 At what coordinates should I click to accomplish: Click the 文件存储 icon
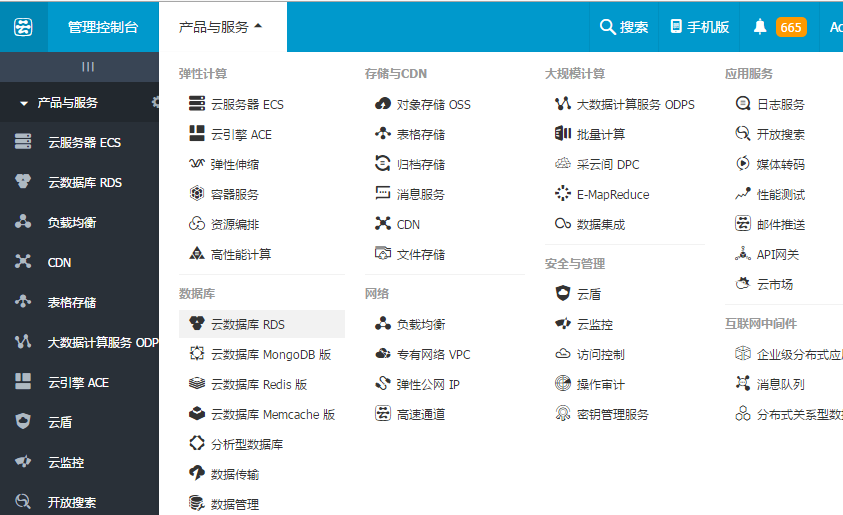383,253
